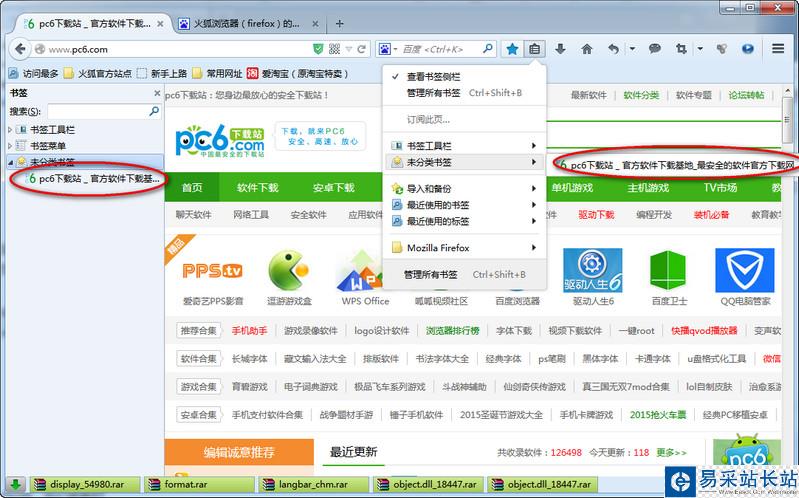Select pc6下载站 bookmark in sidebar tree
The image size is (799, 498).
(93, 178)
